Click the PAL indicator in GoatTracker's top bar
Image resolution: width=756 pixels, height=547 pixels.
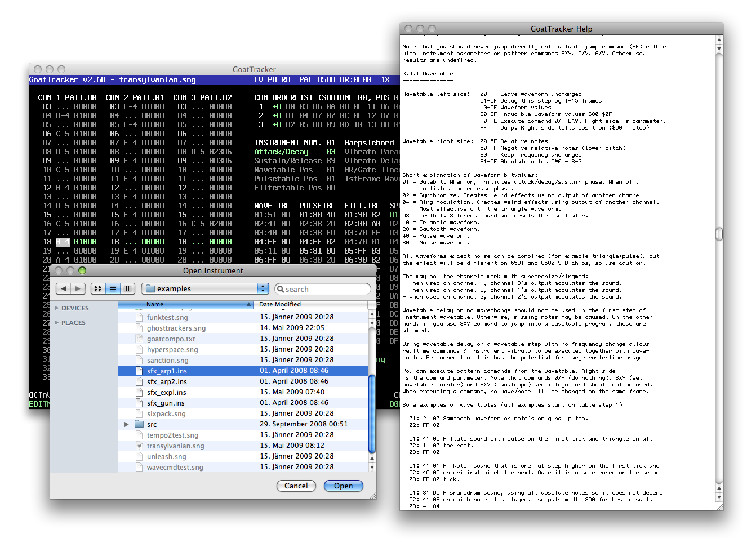pyautogui.click(x=306, y=80)
